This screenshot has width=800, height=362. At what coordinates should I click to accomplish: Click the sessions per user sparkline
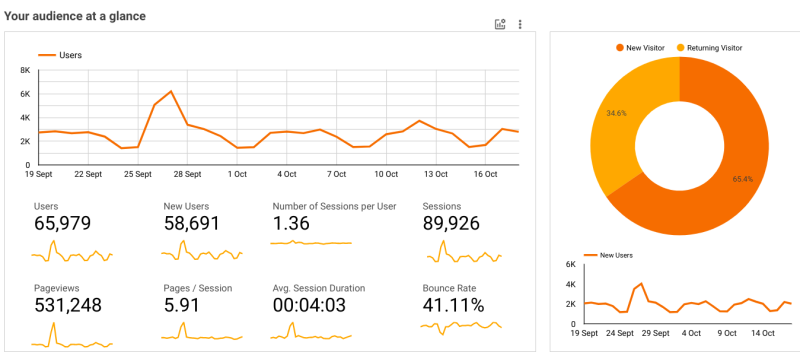[311, 243]
